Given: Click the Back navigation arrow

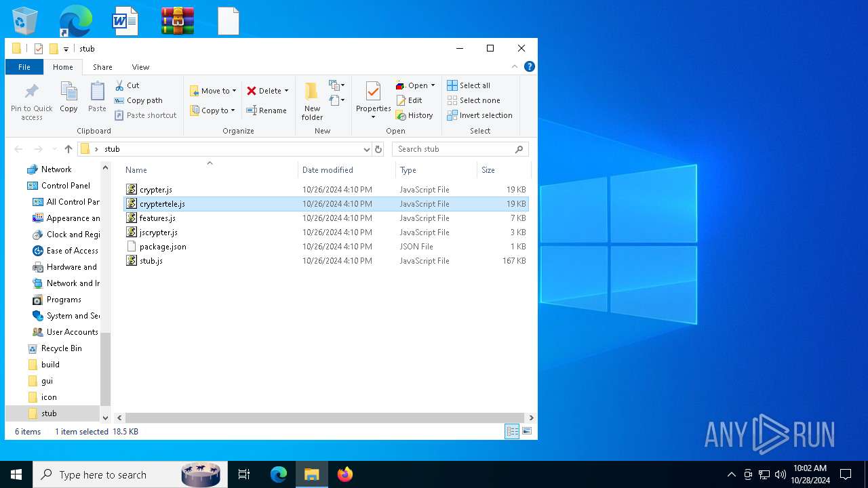Looking at the screenshot, I should click(x=18, y=149).
